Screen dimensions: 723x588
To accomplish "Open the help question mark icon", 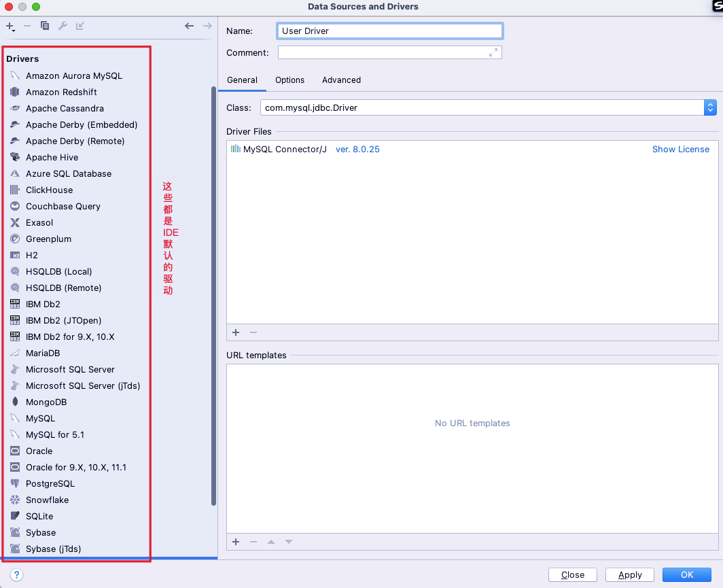I will tap(16, 574).
